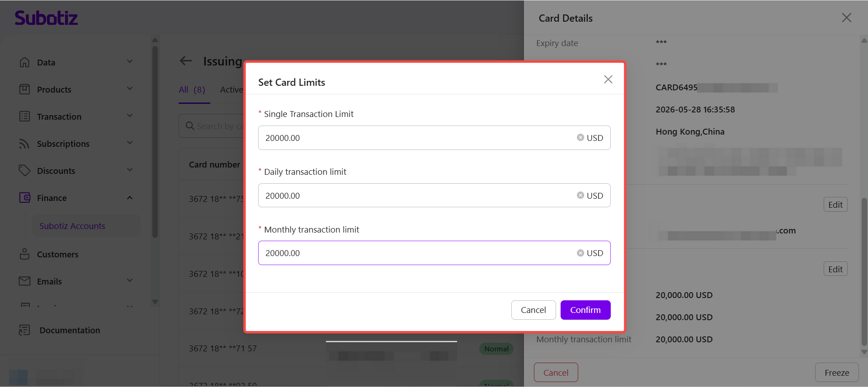Confirm the new card limits
This screenshot has height=387, width=868.
tap(585, 310)
